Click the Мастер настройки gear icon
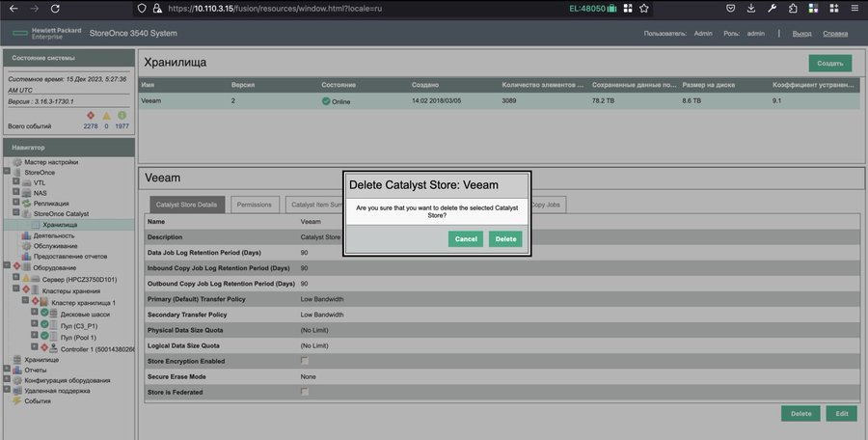 click(17, 162)
